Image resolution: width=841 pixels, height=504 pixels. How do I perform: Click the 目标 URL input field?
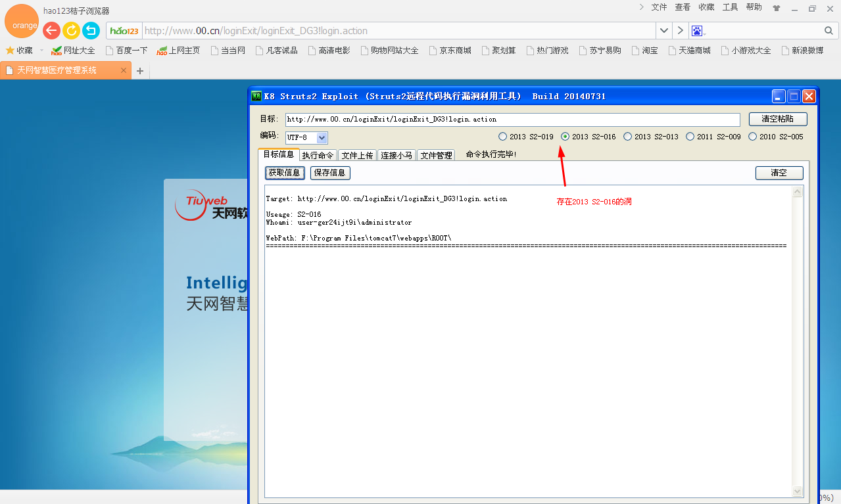click(513, 120)
